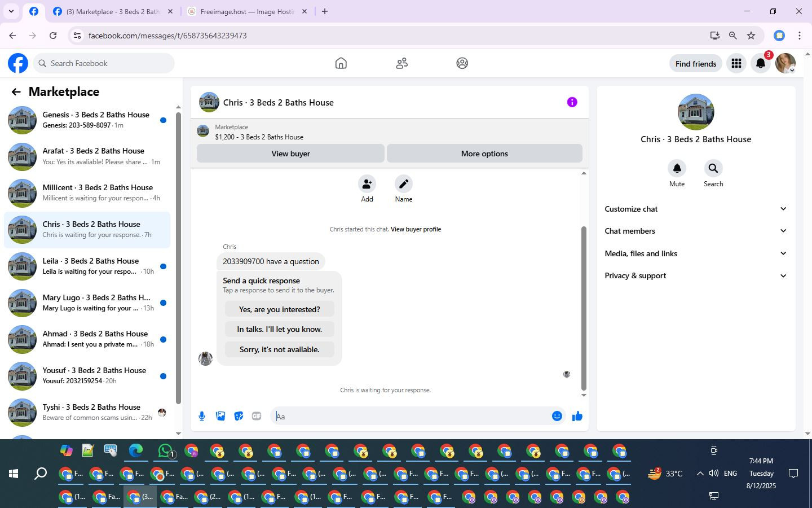Click the Find friends button
This screenshot has width=812, height=508.
pos(696,63)
